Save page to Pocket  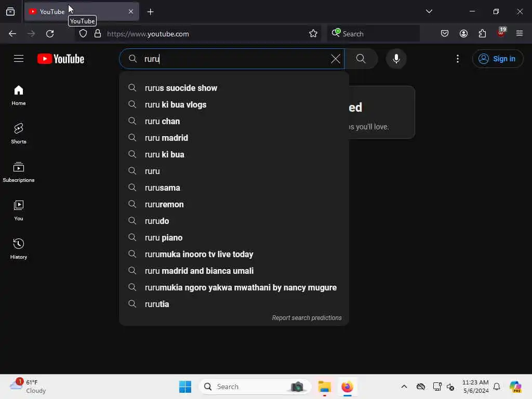pyautogui.click(x=445, y=34)
